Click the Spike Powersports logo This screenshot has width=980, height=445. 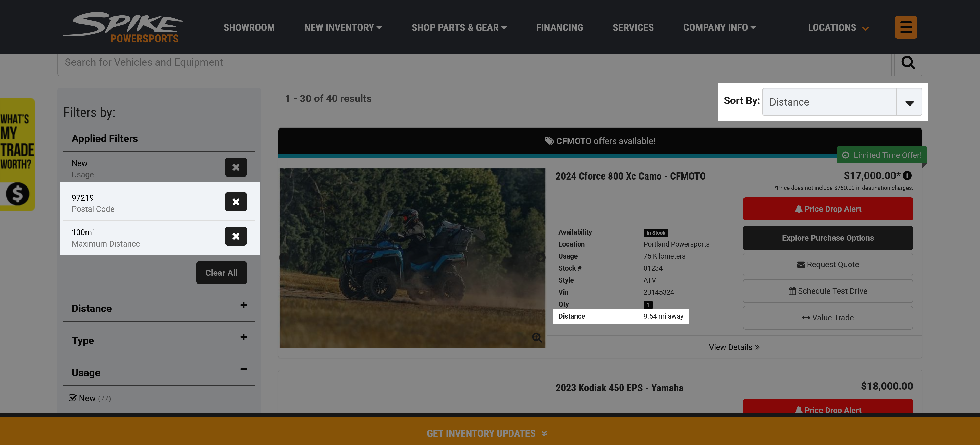tap(122, 27)
